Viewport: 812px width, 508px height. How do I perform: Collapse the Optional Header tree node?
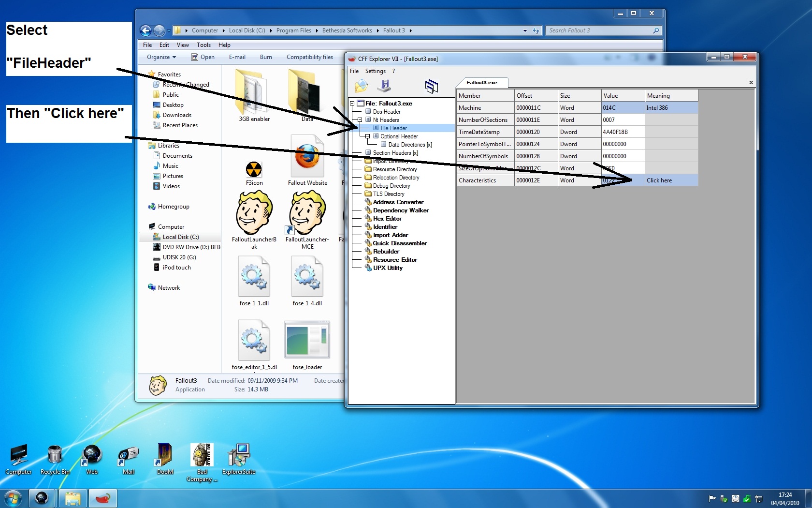tap(367, 136)
